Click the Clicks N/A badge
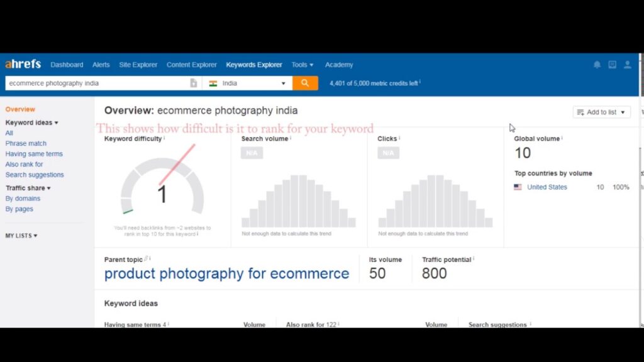This screenshot has height=362, width=644. tap(388, 153)
